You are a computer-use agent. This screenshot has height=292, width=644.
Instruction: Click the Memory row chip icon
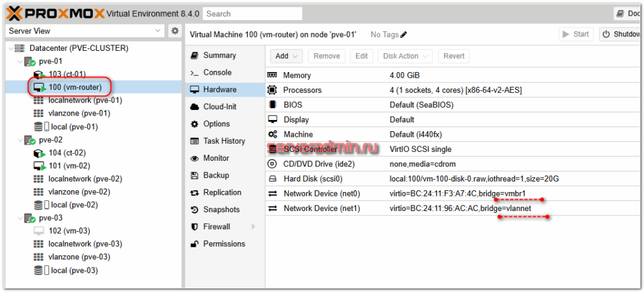pos(272,75)
